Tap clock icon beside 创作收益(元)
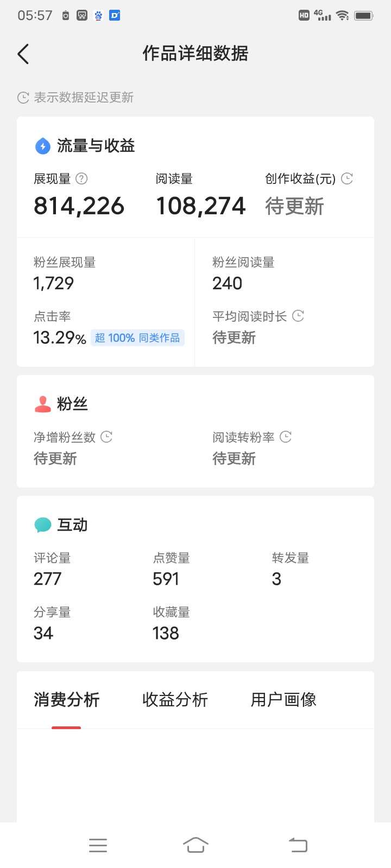 coord(347,178)
